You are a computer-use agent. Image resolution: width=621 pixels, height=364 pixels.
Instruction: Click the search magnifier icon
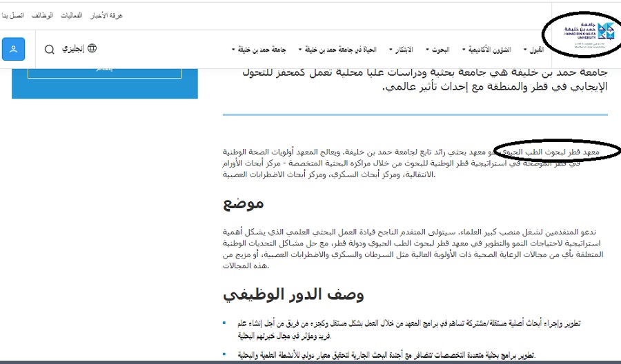pyautogui.click(x=50, y=50)
